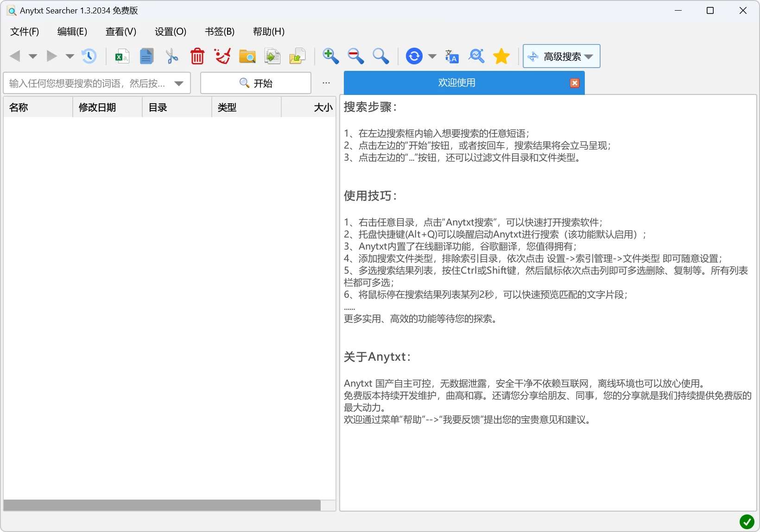Open the online translate icon
The height and width of the screenshot is (532, 760).
pos(452,56)
